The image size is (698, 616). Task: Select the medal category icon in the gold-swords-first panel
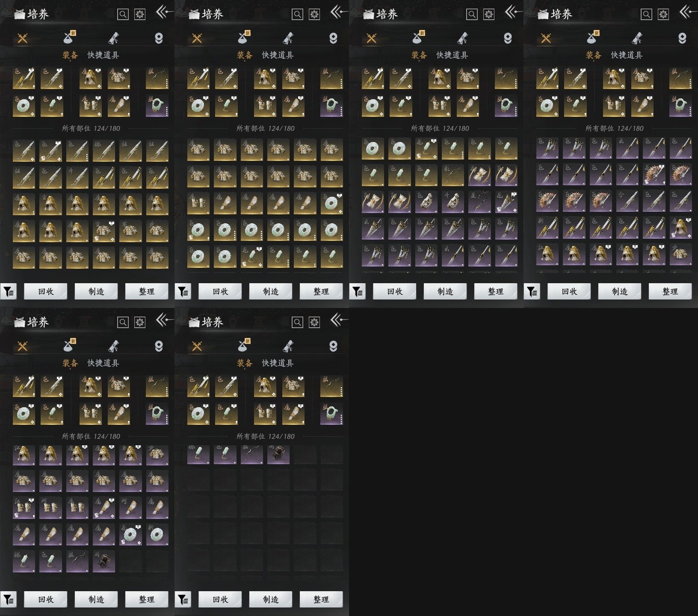(x=159, y=38)
